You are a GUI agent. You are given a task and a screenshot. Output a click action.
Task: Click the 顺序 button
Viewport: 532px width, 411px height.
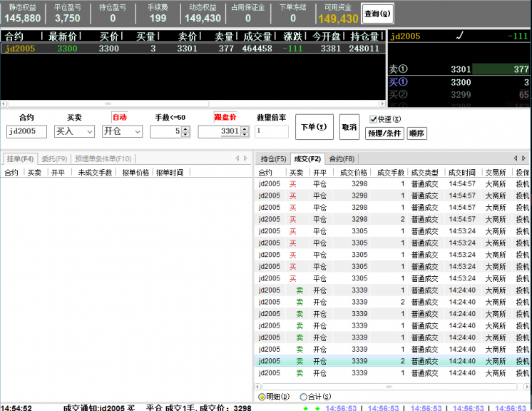(x=416, y=133)
